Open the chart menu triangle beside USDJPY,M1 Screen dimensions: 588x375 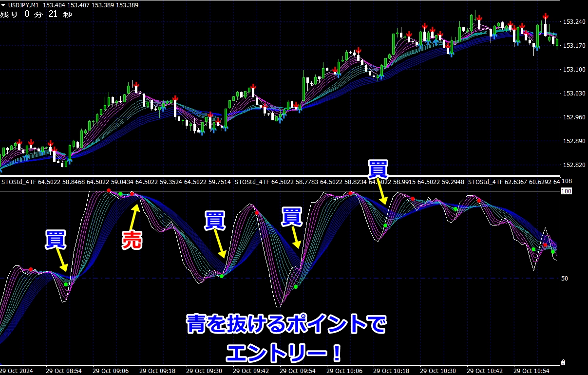4,5
